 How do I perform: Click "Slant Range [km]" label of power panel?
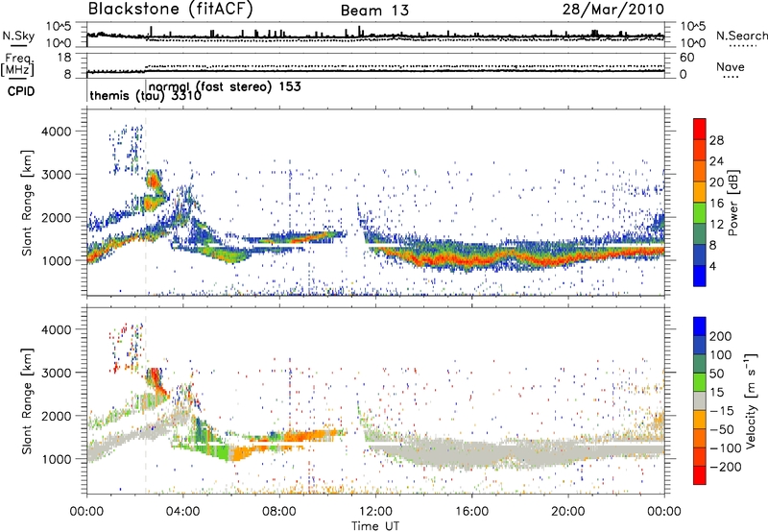click(x=27, y=203)
